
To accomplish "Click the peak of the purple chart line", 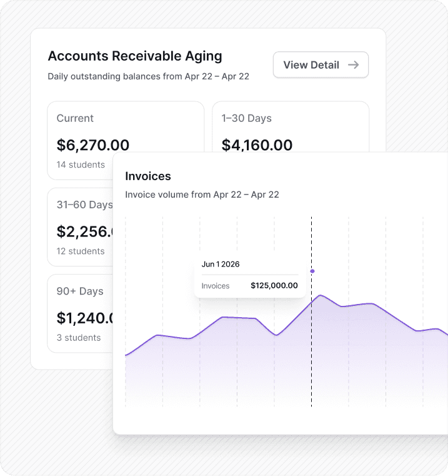I will pos(321,295).
